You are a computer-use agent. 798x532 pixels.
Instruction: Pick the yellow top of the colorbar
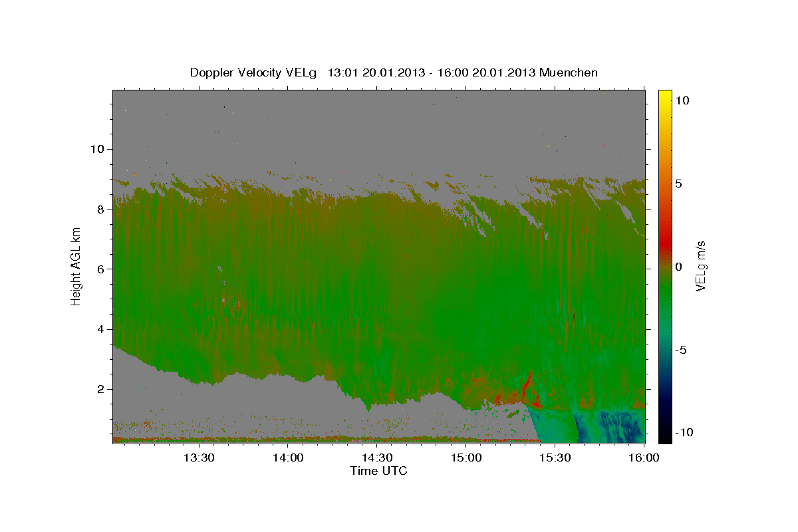tap(664, 94)
